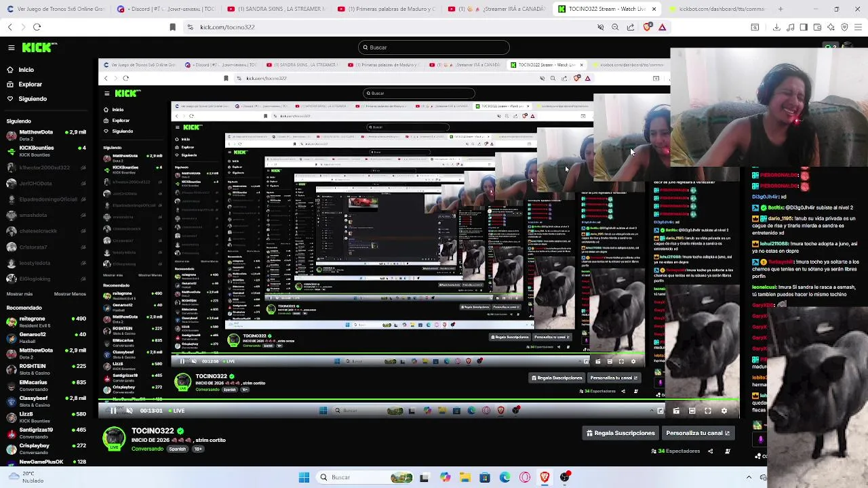This screenshot has width=868, height=488.
Task: Open LizzB KICK Bounties channel
Action: click(x=45, y=417)
